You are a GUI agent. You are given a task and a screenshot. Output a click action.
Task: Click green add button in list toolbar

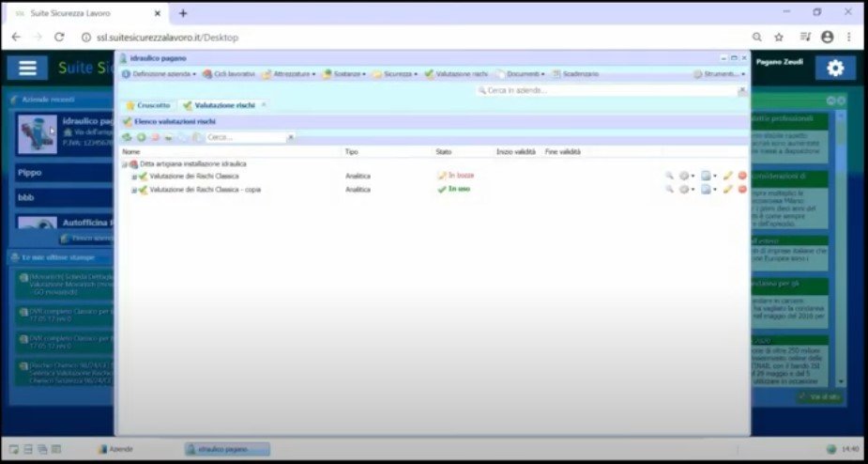pyautogui.click(x=141, y=137)
